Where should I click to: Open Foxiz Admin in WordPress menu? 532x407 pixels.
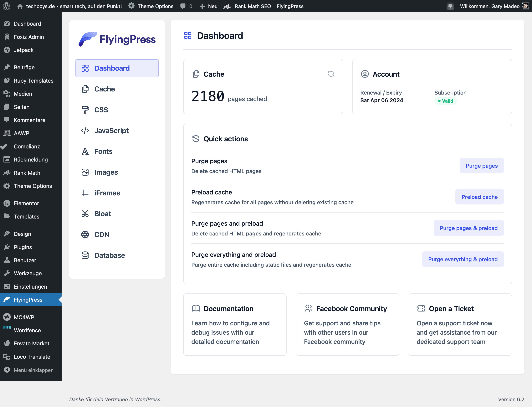(x=31, y=37)
